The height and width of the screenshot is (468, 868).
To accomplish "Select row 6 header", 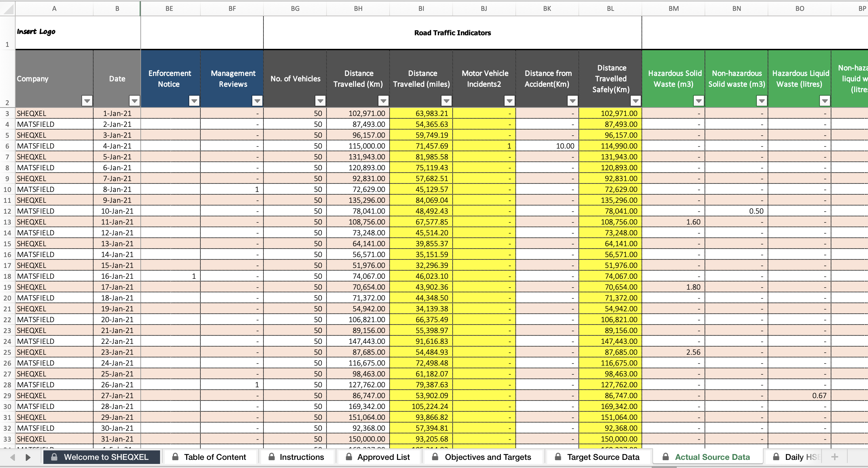I will coord(7,146).
